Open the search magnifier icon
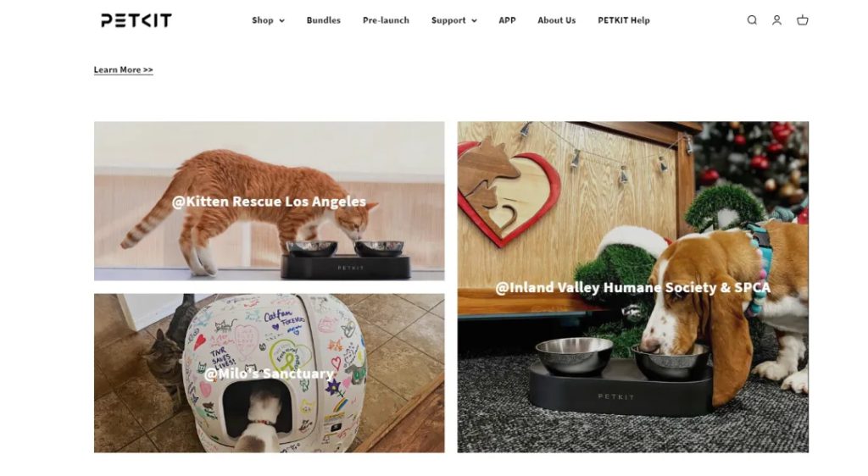The height and width of the screenshot is (476, 868). (752, 20)
